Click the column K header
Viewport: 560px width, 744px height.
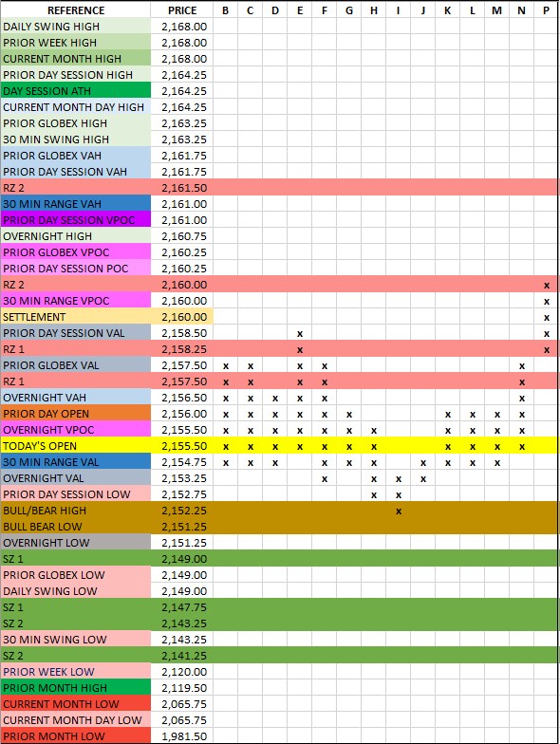[448, 10]
